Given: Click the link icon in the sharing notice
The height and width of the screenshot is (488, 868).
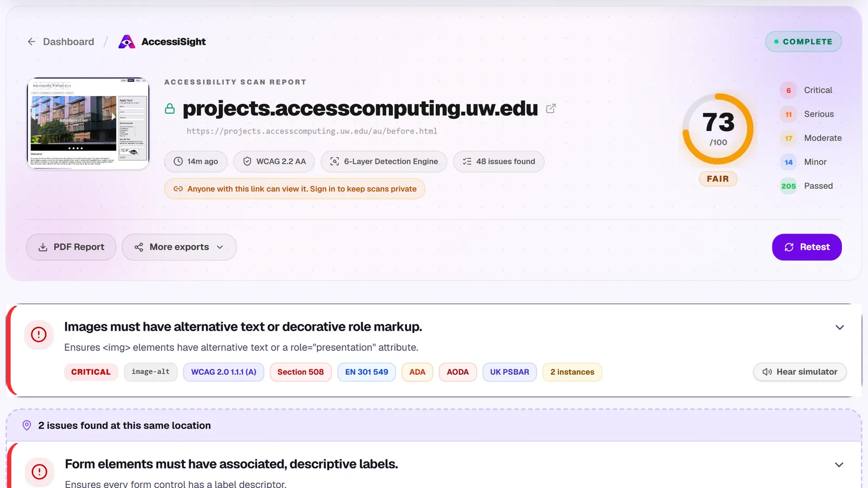Looking at the screenshot, I should click(178, 189).
